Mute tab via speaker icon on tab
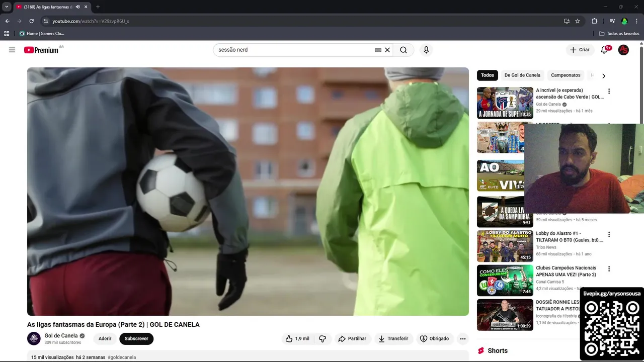Image resolution: width=644 pixels, height=362 pixels. click(78, 7)
